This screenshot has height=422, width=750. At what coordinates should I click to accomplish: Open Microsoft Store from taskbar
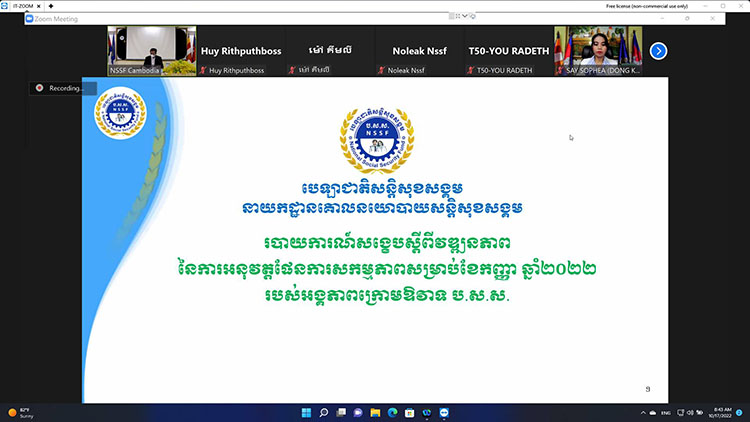tap(409, 412)
